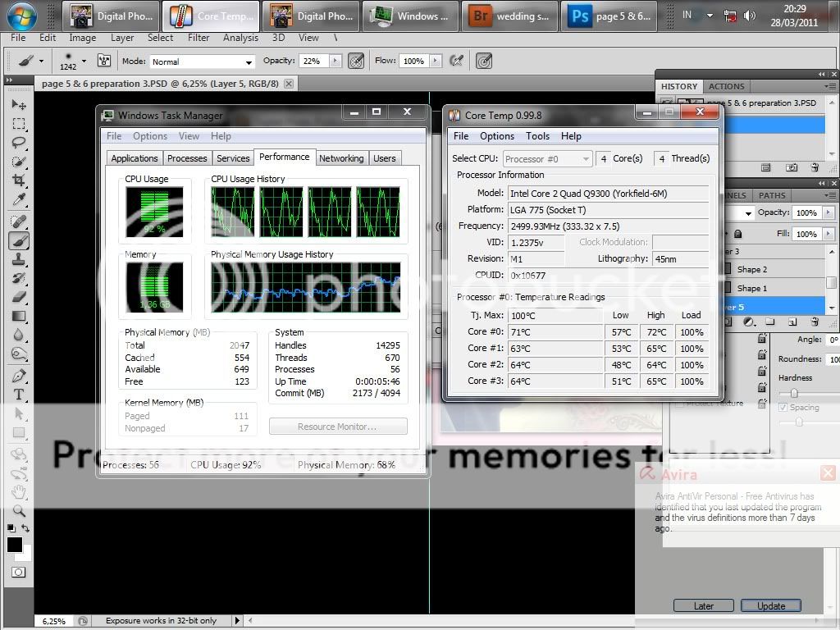Toggle tablet pressure for opacity
Screen dimensions: 840x630
(356, 61)
